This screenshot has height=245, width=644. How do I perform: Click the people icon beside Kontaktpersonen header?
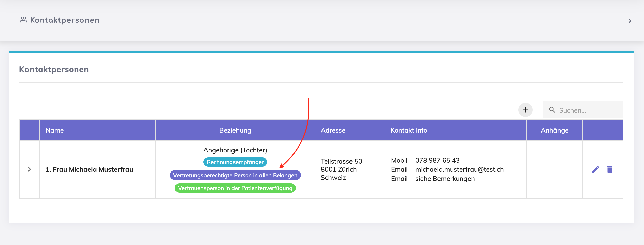23,20
